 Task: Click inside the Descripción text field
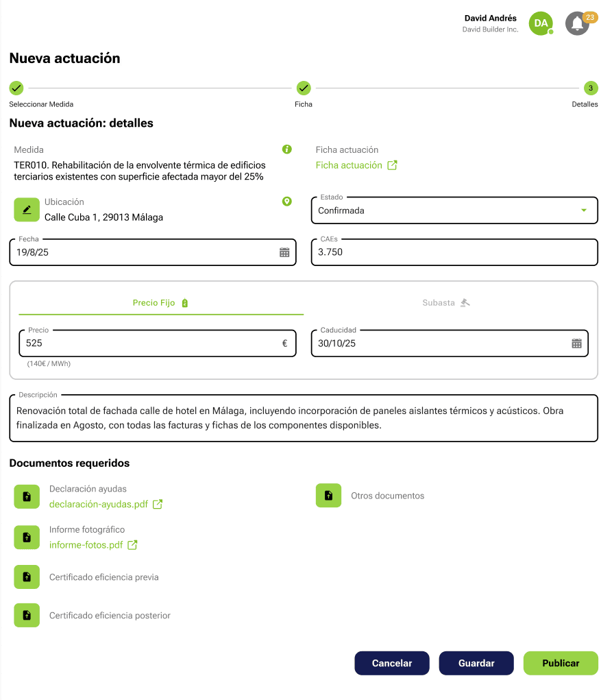pos(300,417)
